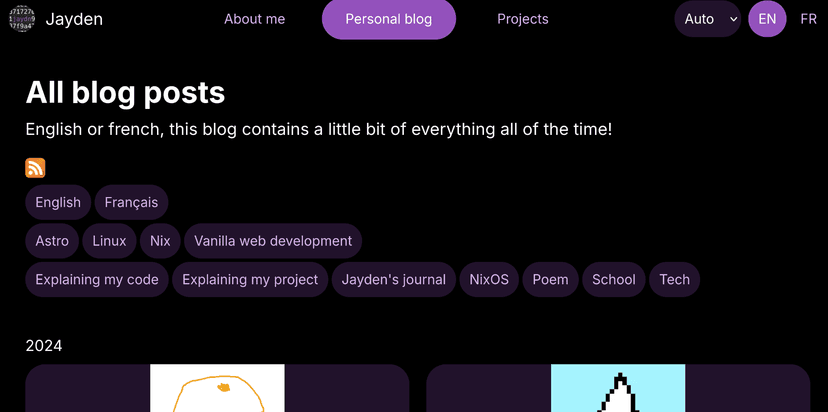This screenshot has width=828, height=412.
Task: Show Explaining my code posts
Action: pyautogui.click(x=97, y=280)
